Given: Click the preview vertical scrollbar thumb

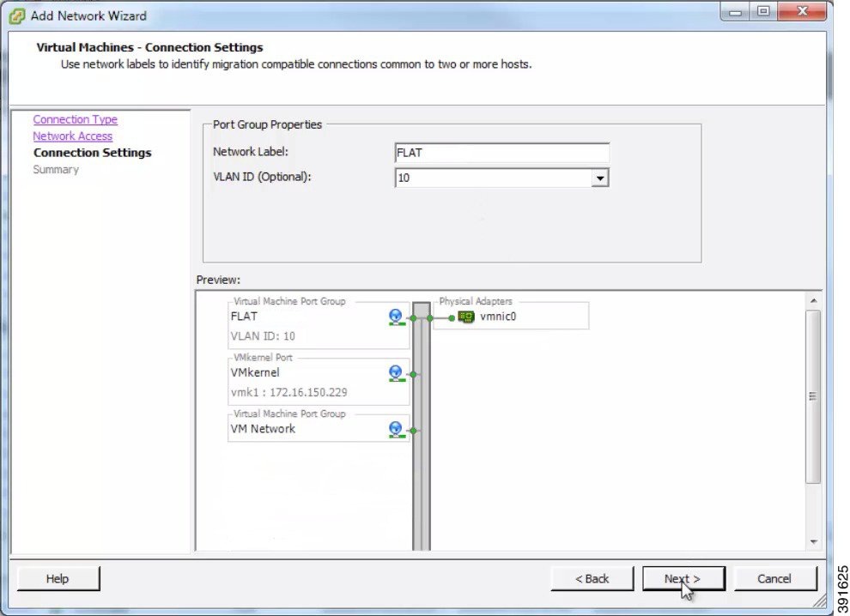Looking at the screenshot, I should pyautogui.click(x=812, y=396).
